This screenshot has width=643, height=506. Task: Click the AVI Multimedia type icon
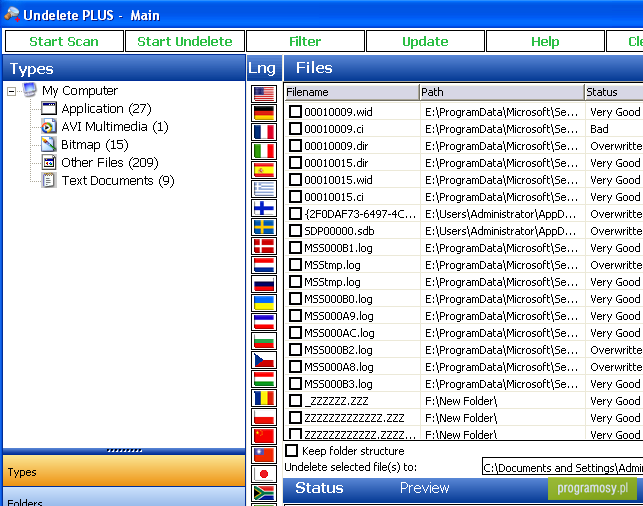point(48,126)
